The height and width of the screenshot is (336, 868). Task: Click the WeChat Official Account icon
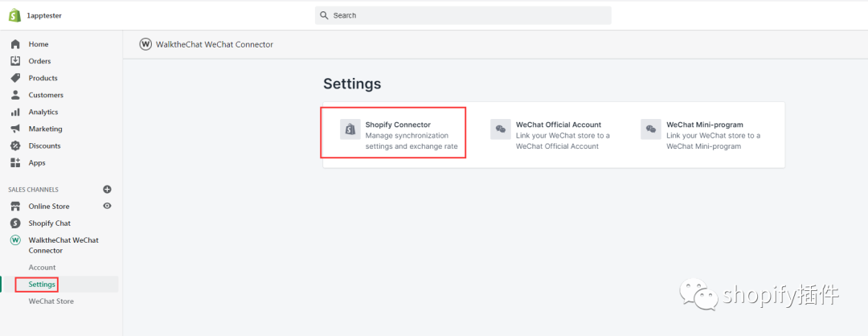coord(501,129)
